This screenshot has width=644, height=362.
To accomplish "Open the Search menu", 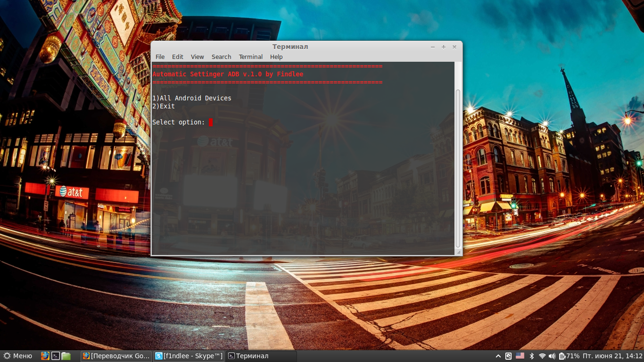I will coord(221,57).
